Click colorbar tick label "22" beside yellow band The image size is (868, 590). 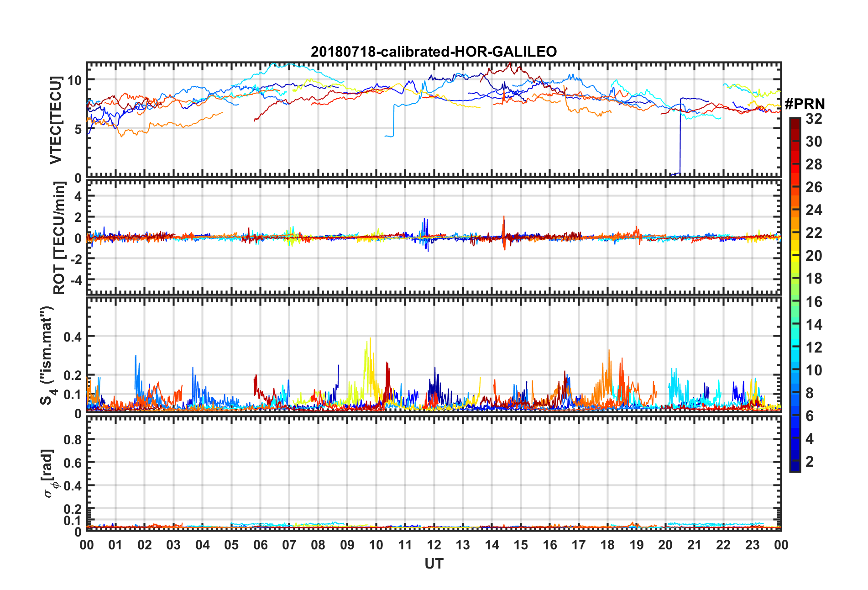pyautogui.click(x=814, y=233)
